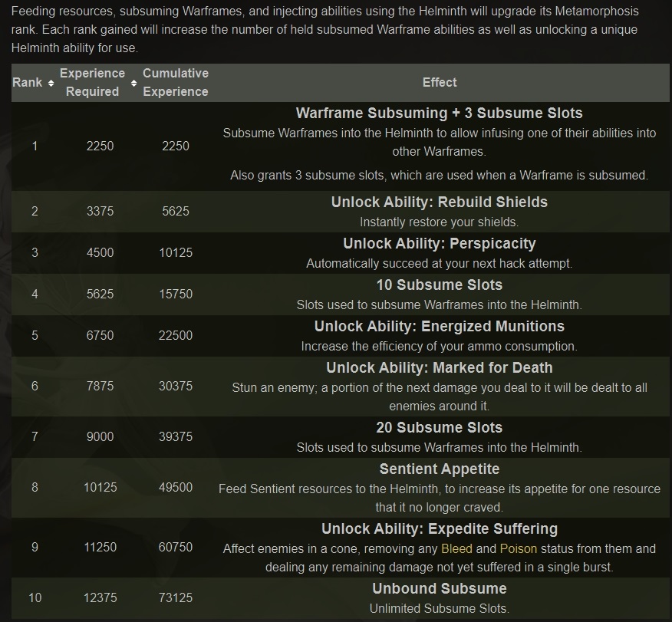This screenshot has height=622, width=672.
Task: Click 'Automatically succeed at your next hack attempt.'
Action: (x=440, y=264)
